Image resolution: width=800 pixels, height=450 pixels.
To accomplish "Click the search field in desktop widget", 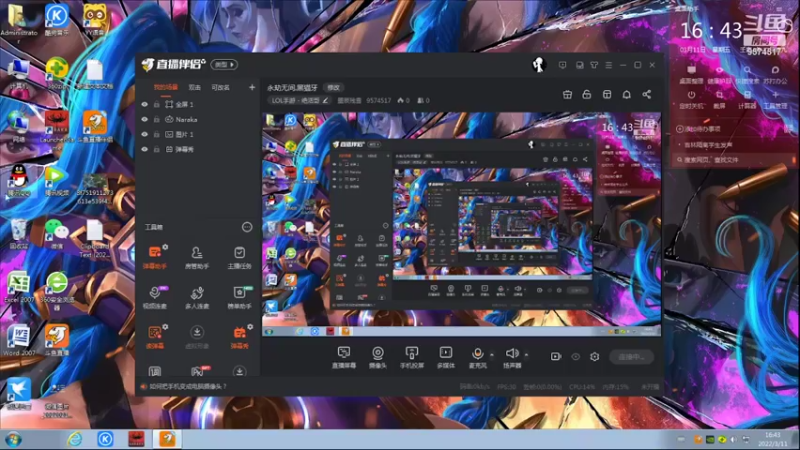I will [734, 160].
